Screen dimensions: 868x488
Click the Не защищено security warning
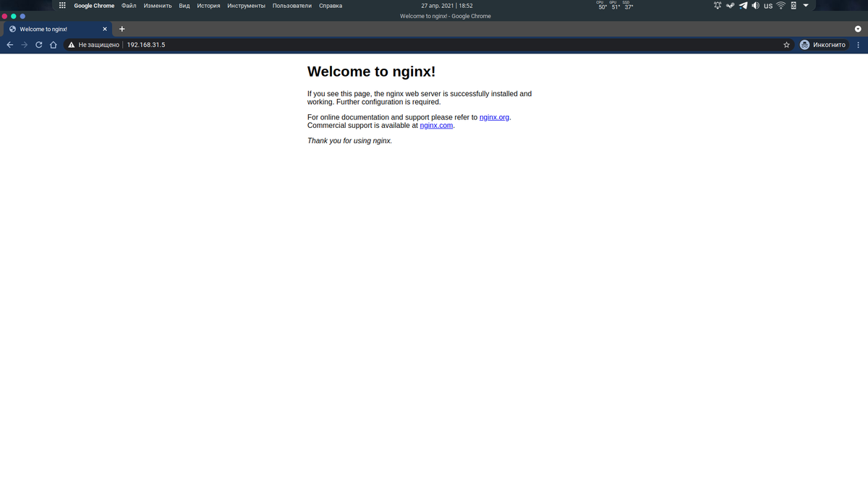point(94,44)
